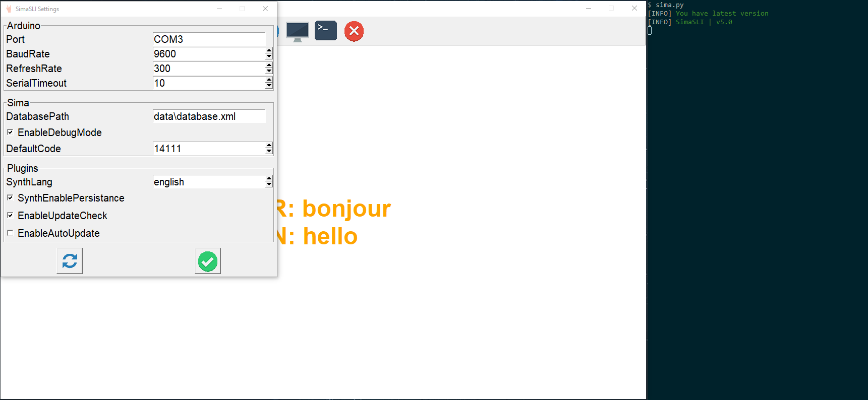The height and width of the screenshot is (400, 868).
Task: Decrease SerialTimeout with its down arrow
Action: click(x=269, y=86)
